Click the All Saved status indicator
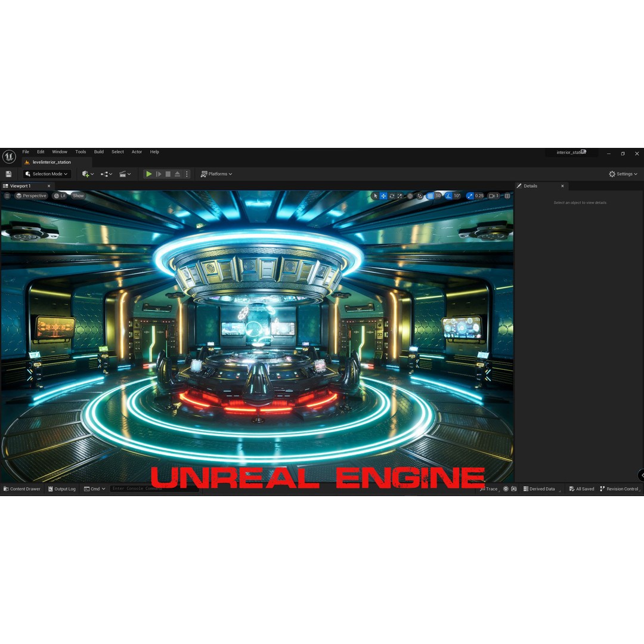This screenshot has width=644, height=644. pos(581,489)
